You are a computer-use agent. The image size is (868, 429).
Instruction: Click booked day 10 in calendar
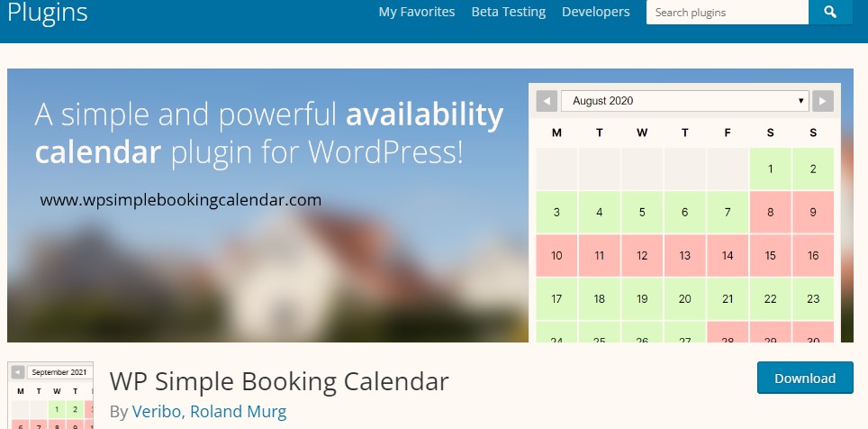(x=556, y=256)
